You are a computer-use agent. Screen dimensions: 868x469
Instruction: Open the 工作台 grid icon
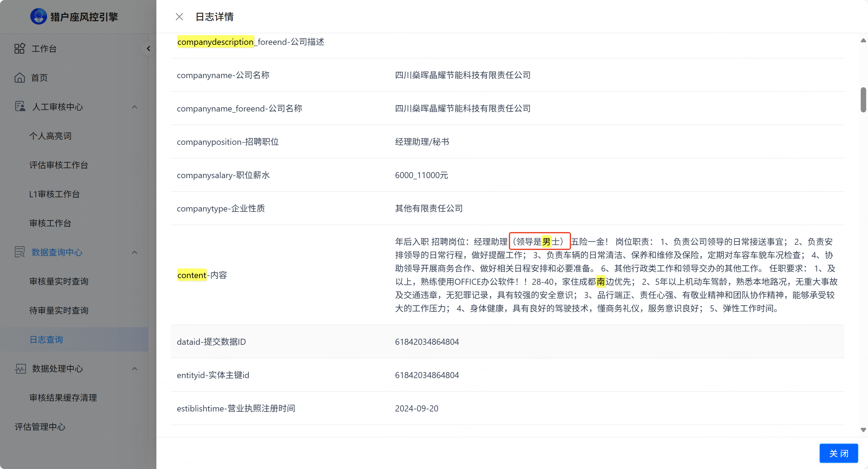[19, 48]
